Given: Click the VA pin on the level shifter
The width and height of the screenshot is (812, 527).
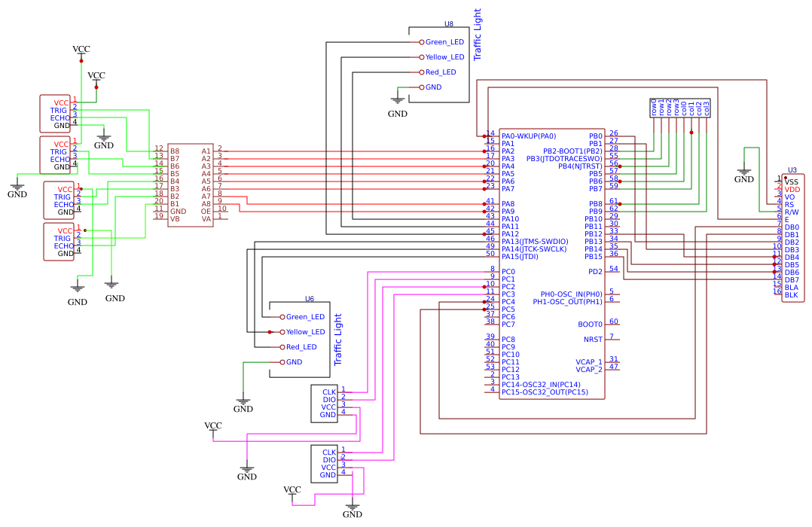Looking at the screenshot, I should pyautogui.click(x=206, y=219).
